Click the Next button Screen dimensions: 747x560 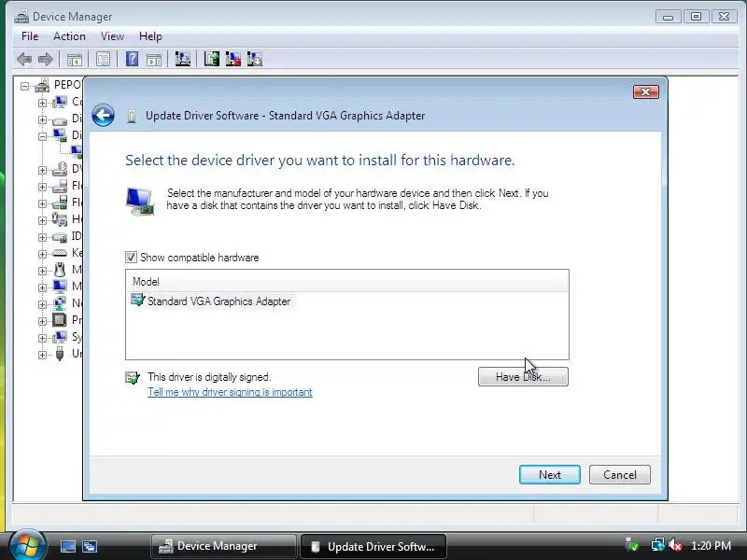(x=550, y=475)
